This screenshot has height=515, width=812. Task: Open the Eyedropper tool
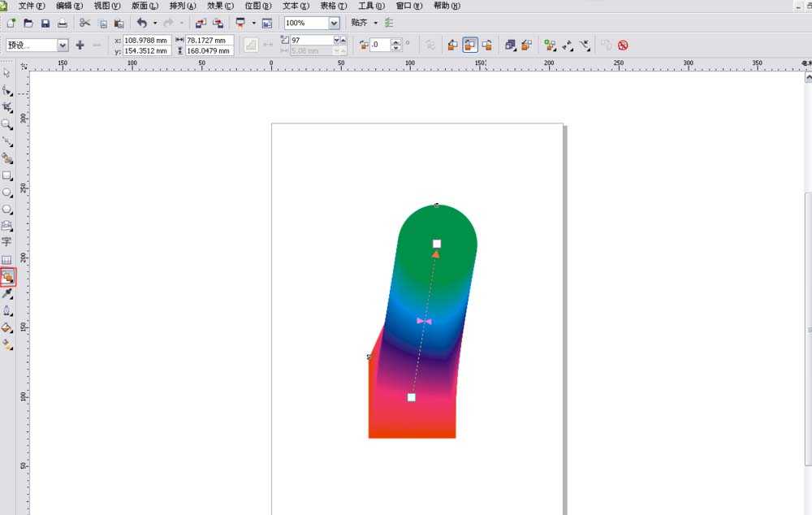[x=7, y=293]
